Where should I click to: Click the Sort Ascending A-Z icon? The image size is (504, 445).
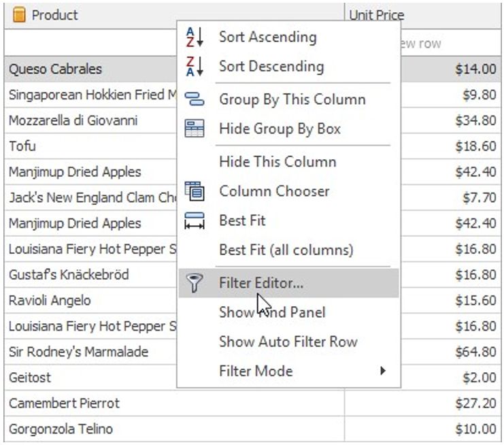(x=195, y=37)
